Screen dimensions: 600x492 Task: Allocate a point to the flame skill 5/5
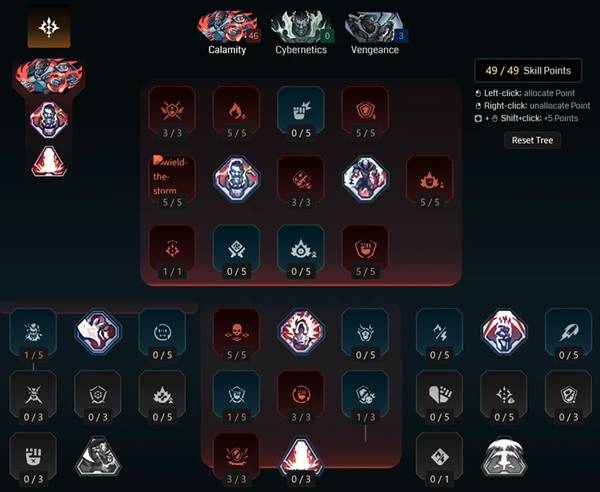point(236,114)
